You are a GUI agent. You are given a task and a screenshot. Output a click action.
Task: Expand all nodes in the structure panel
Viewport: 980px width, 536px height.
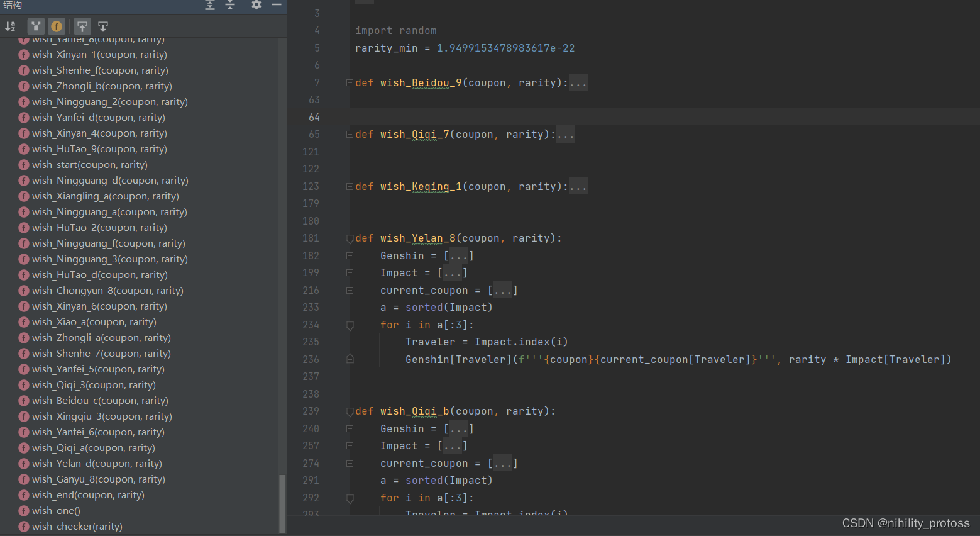[210, 5]
